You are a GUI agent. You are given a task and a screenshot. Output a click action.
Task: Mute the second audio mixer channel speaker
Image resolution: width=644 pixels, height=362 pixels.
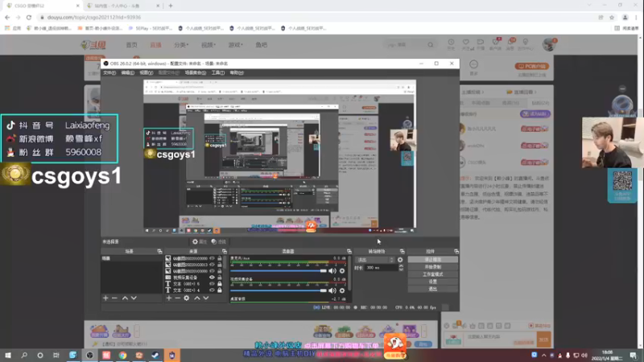pos(332,290)
